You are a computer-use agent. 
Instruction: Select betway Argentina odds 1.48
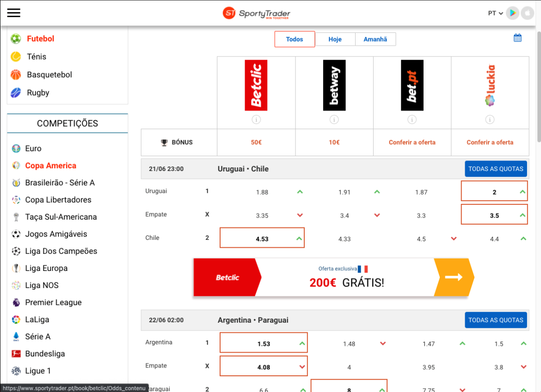pos(349,343)
